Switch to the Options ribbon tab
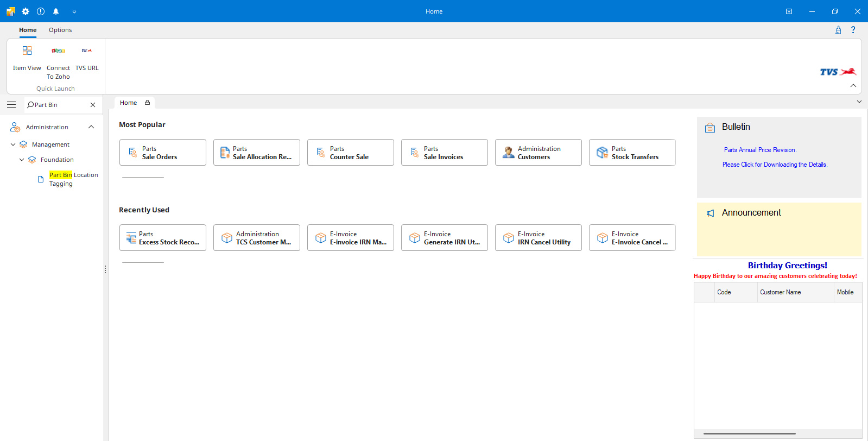Image resolution: width=868 pixels, height=441 pixels. coord(60,30)
